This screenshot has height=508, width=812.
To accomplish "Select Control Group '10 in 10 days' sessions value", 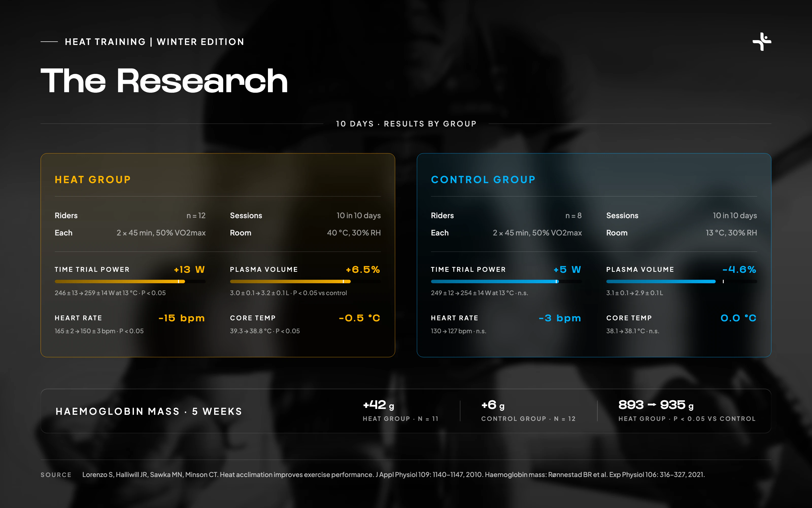I will (x=735, y=216).
